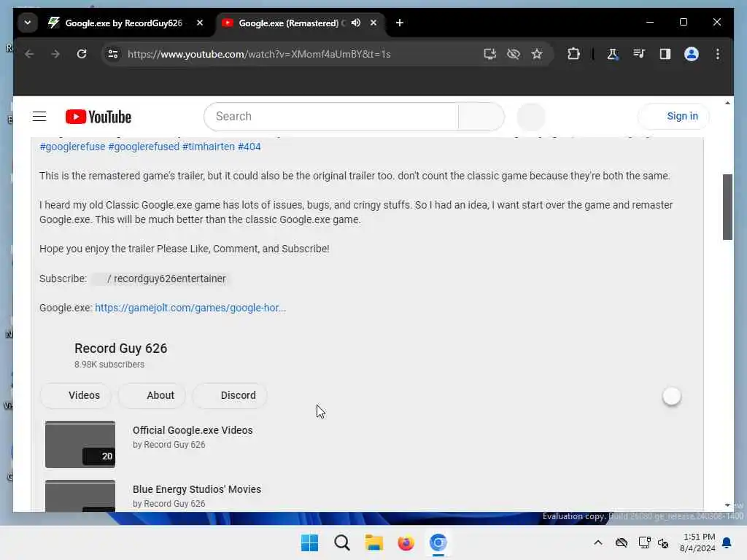Viewport: 747px width, 560px height.
Task: Select the Chromium taskbar icon
Action: (x=438, y=542)
